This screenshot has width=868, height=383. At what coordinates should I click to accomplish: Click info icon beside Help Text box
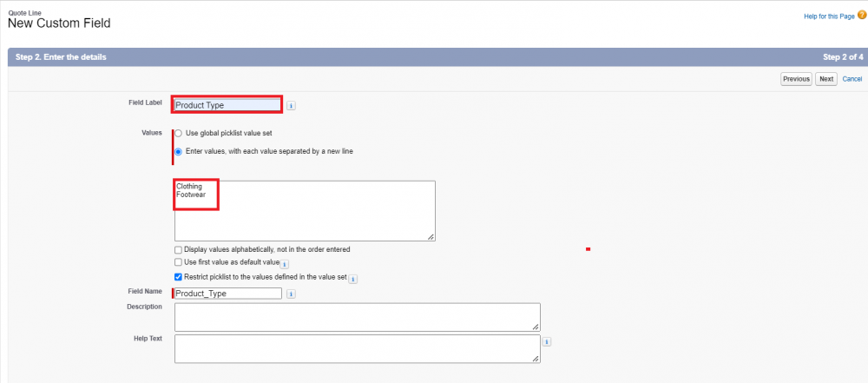tap(547, 342)
